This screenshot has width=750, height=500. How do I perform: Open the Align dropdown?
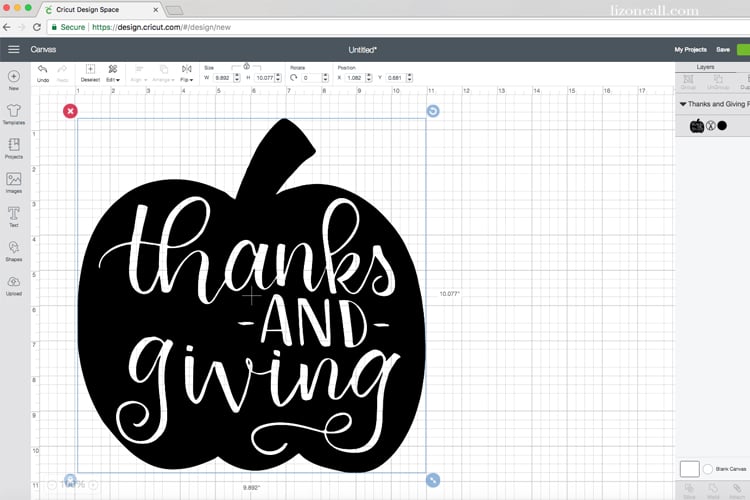[x=139, y=73]
